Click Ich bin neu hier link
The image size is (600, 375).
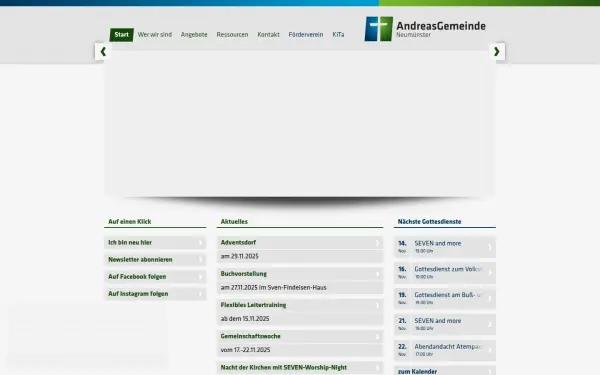pyautogui.click(x=155, y=243)
